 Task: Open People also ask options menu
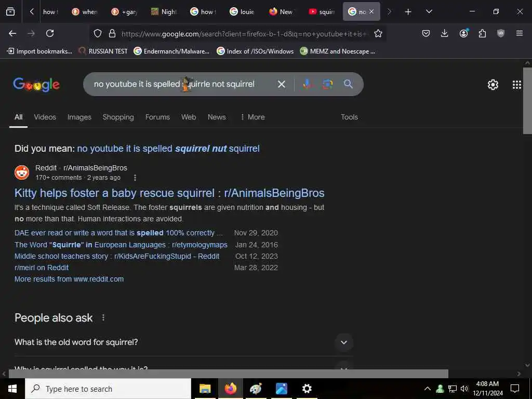pos(103,318)
